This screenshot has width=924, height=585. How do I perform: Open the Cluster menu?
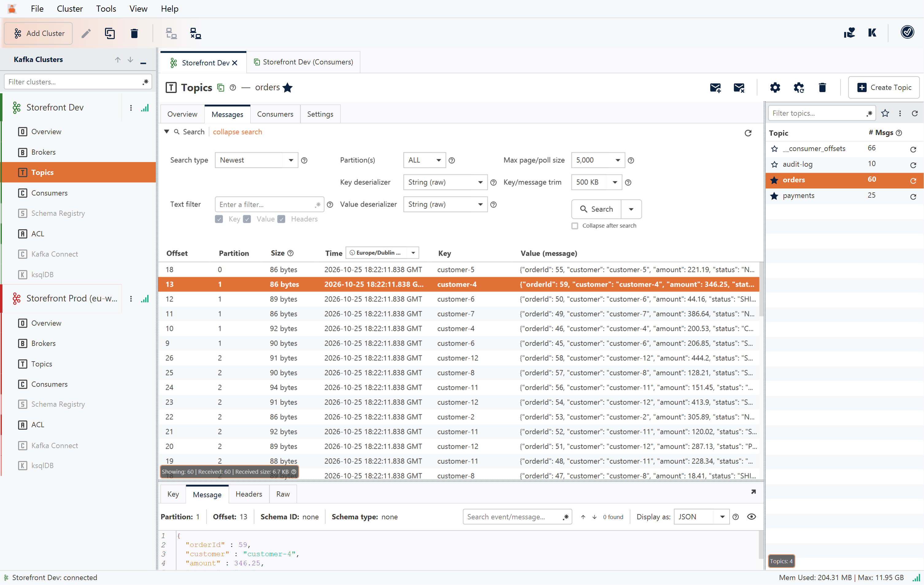pyautogui.click(x=69, y=9)
